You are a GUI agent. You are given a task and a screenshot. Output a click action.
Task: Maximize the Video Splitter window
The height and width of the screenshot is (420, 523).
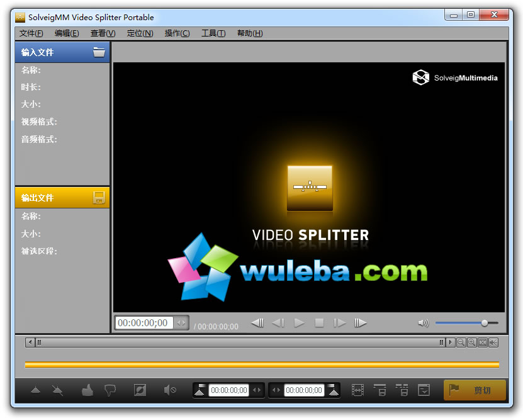tap(471, 14)
